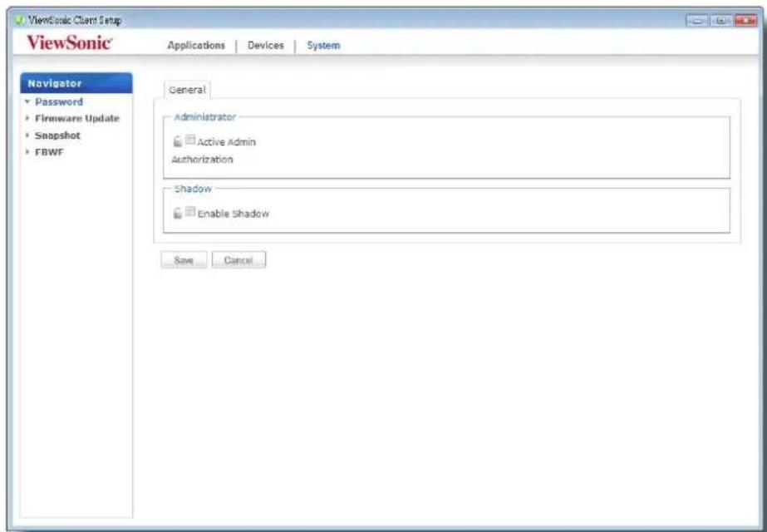Click the ViewSonic Client Setup title bar icon

point(20,20)
